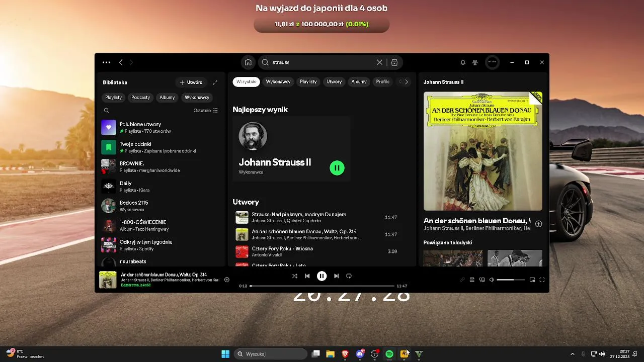This screenshot has width=644, height=362.
Task: Open Polubione utwory playlist
Action: pyautogui.click(x=161, y=128)
